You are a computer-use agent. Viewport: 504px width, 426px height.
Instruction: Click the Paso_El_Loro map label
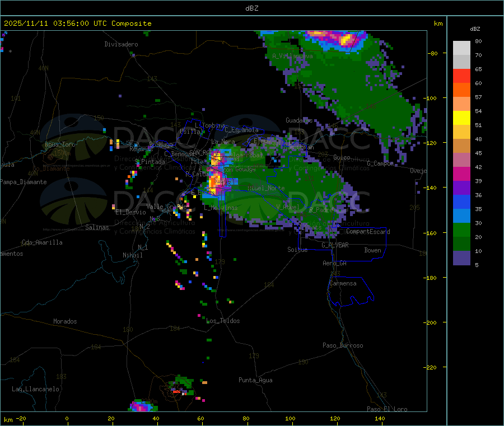click(x=387, y=409)
